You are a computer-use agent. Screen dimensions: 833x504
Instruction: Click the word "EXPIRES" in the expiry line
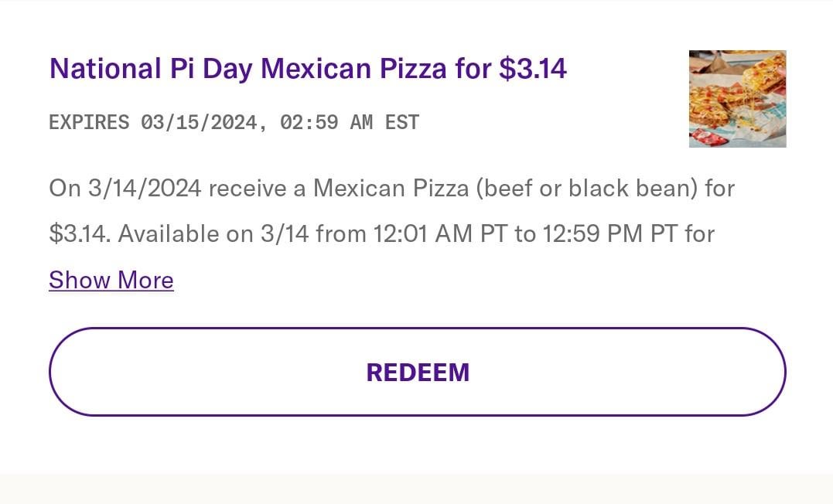coord(89,122)
